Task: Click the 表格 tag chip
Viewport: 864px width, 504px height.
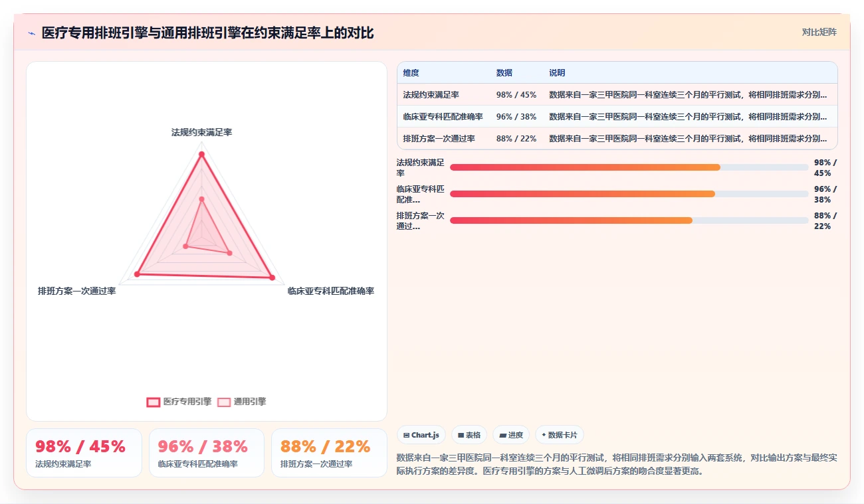Action: pyautogui.click(x=469, y=435)
